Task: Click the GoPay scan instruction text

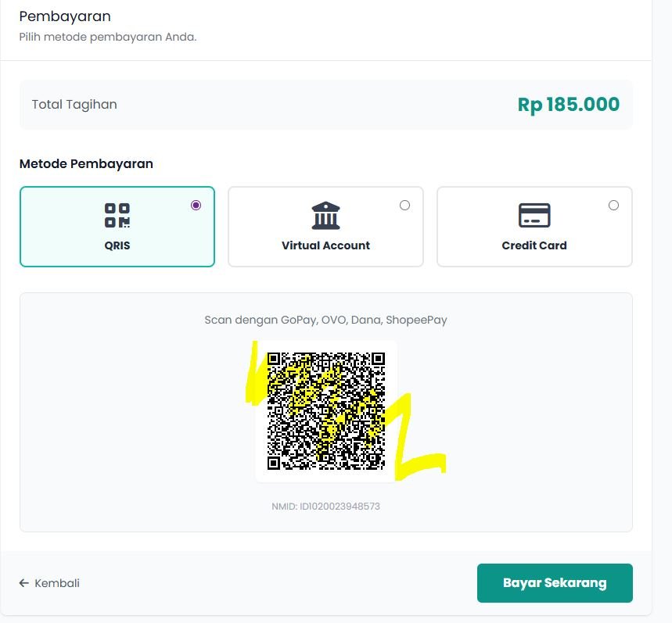Action: (x=326, y=320)
